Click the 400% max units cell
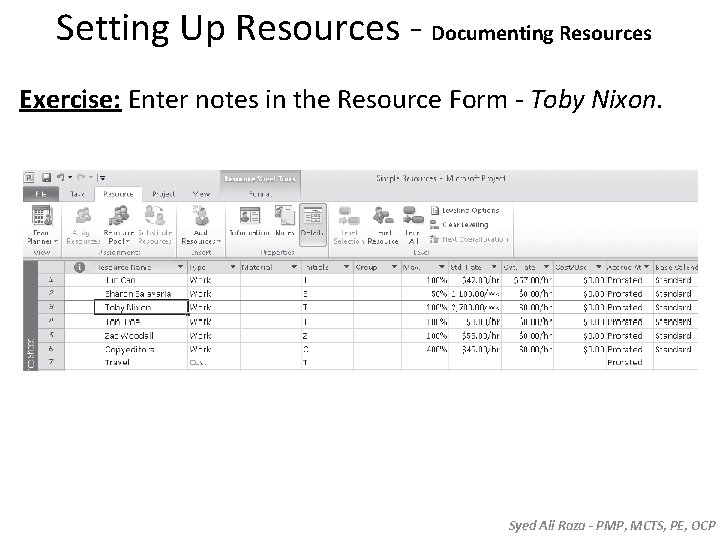Image resolution: width=720 pixels, height=540 pixels. [425, 349]
